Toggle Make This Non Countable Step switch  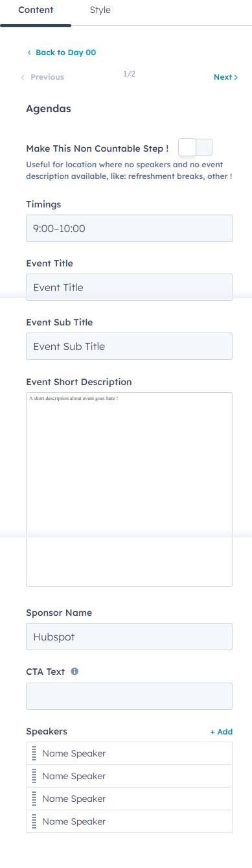click(195, 147)
